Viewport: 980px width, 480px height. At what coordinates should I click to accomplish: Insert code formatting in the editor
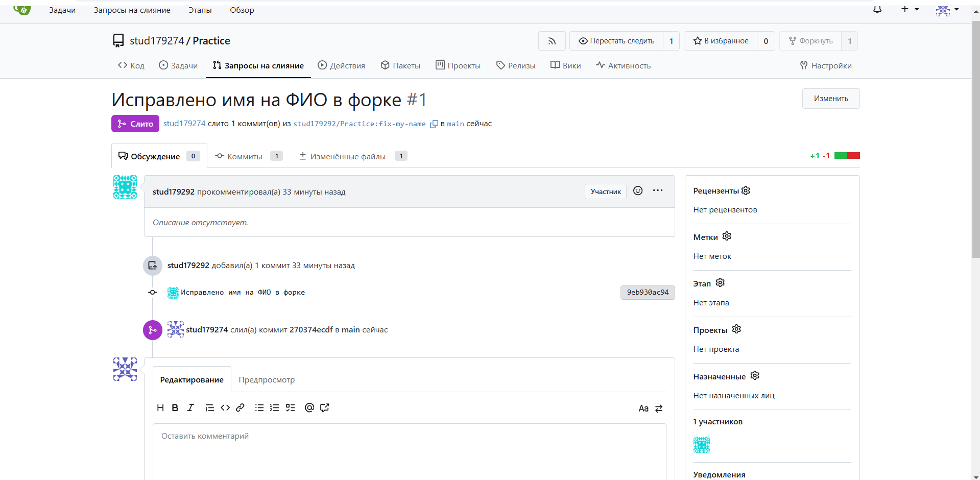pyautogui.click(x=225, y=407)
